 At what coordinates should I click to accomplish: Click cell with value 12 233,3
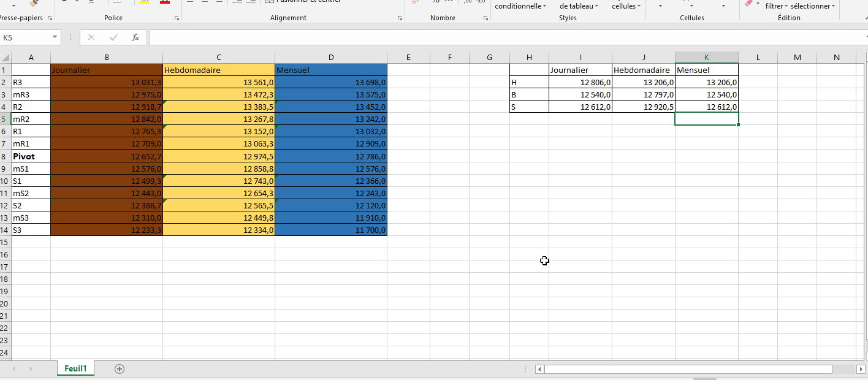pos(107,230)
